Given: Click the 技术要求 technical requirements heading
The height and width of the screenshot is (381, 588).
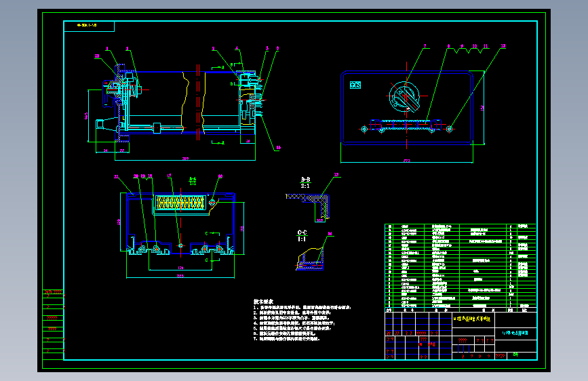Looking at the screenshot, I should click(x=264, y=301).
